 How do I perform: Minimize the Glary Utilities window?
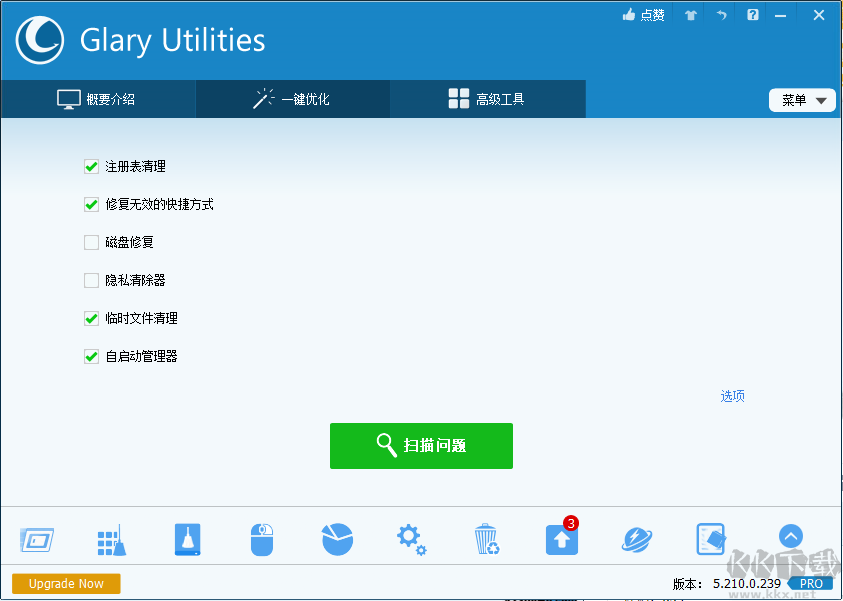[781, 16]
